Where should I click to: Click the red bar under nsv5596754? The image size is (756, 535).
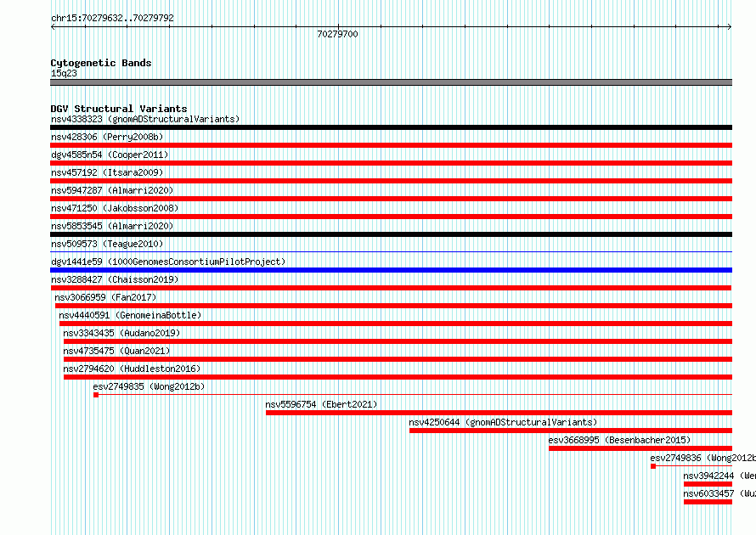499,413
